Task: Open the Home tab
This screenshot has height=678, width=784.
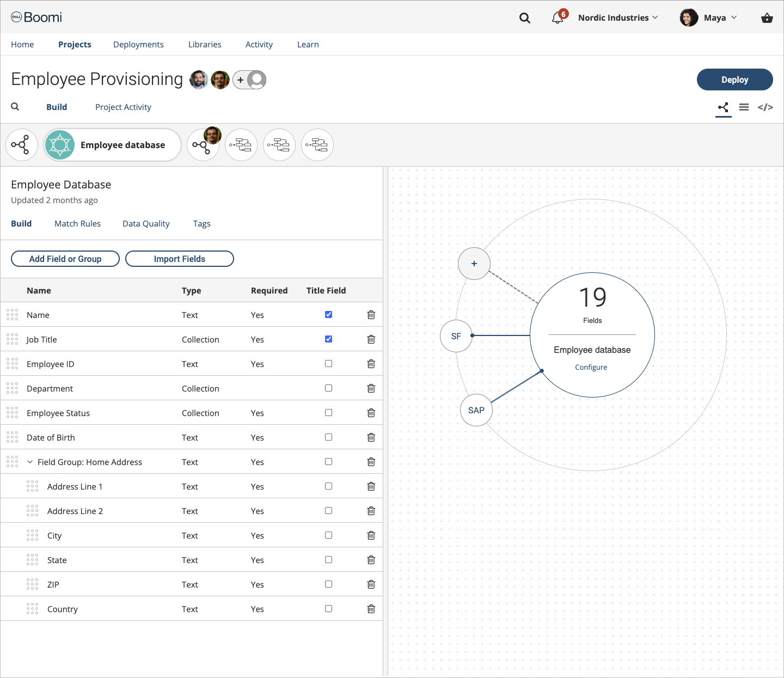Action: pos(22,45)
